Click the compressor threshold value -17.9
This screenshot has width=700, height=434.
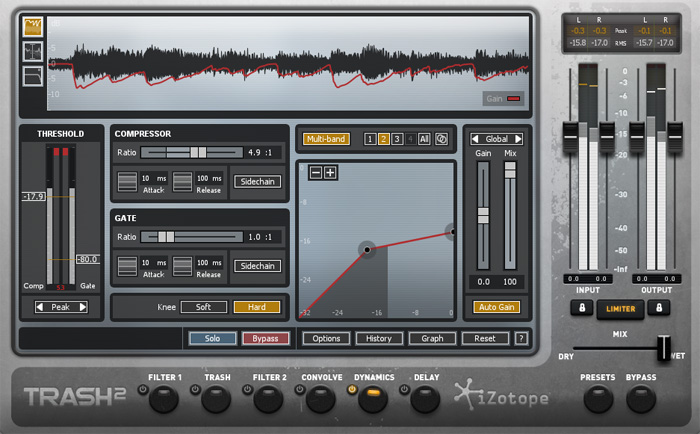pyautogui.click(x=34, y=196)
